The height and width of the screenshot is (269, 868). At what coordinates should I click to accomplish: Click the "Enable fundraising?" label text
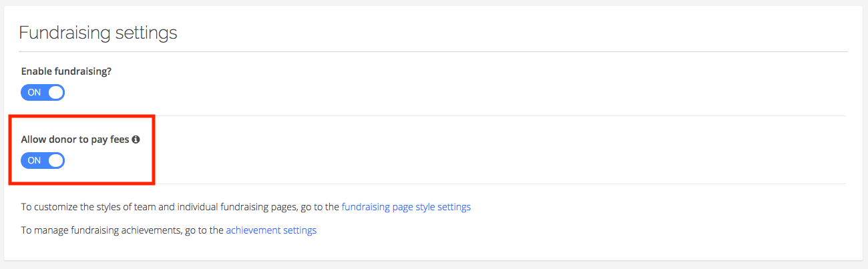click(66, 71)
